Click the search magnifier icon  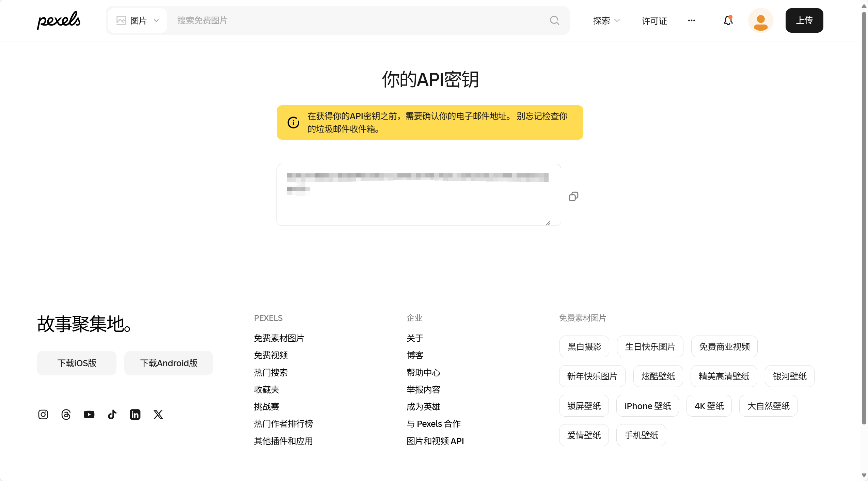click(x=554, y=20)
